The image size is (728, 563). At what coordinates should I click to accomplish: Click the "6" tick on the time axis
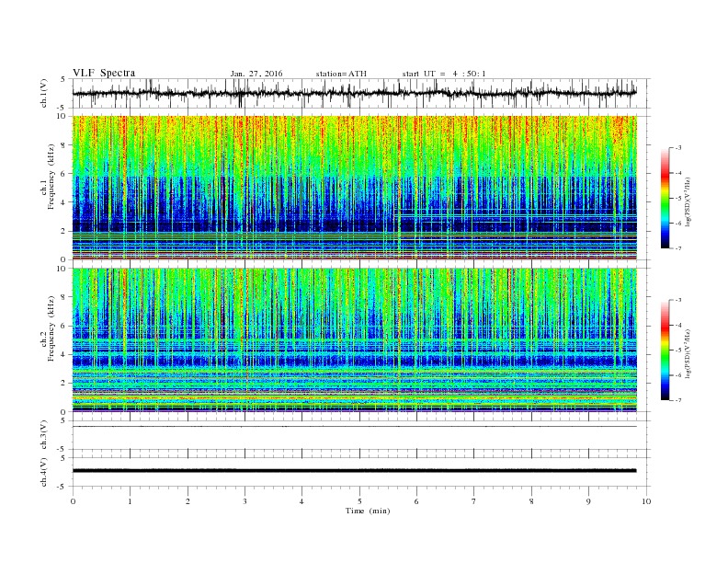(416, 501)
